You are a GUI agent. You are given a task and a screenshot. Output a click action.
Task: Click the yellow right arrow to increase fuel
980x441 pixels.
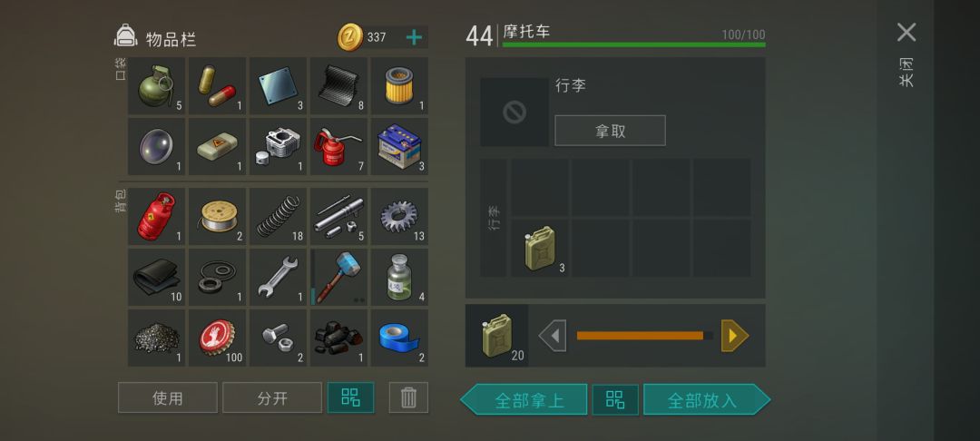pos(735,336)
